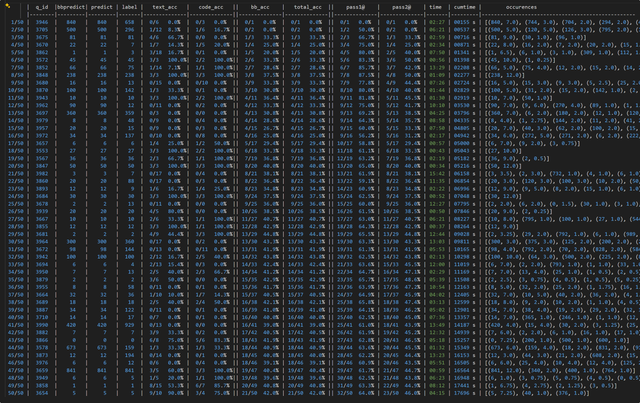Click time value 02:27

436,22
